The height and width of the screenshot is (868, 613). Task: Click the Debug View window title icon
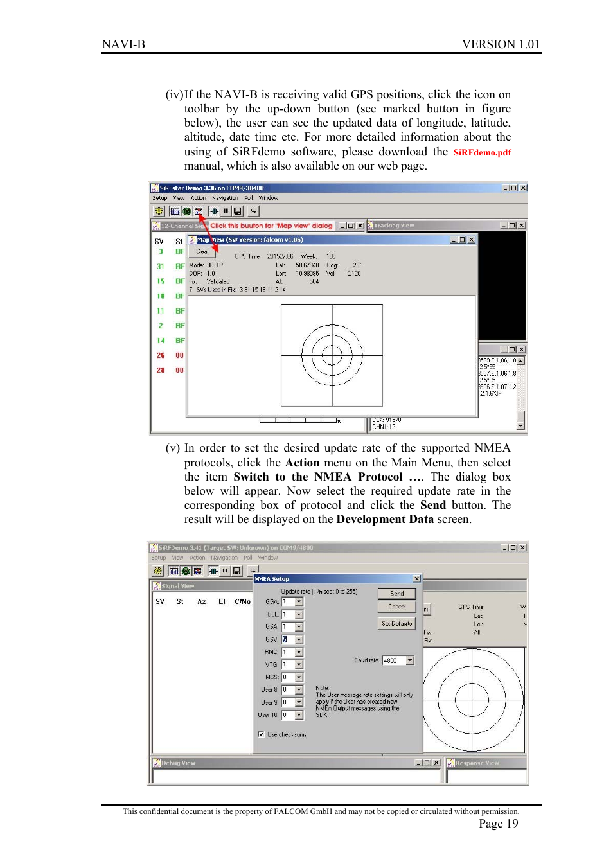point(157,763)
